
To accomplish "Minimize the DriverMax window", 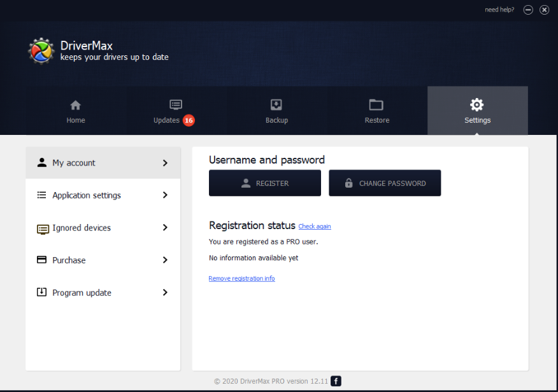I will pos(528,10).
